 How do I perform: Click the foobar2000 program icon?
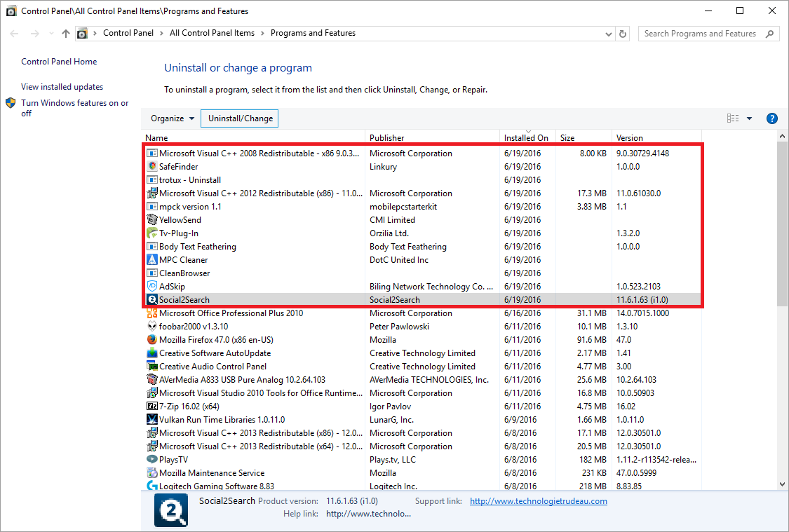click(152, 327)
